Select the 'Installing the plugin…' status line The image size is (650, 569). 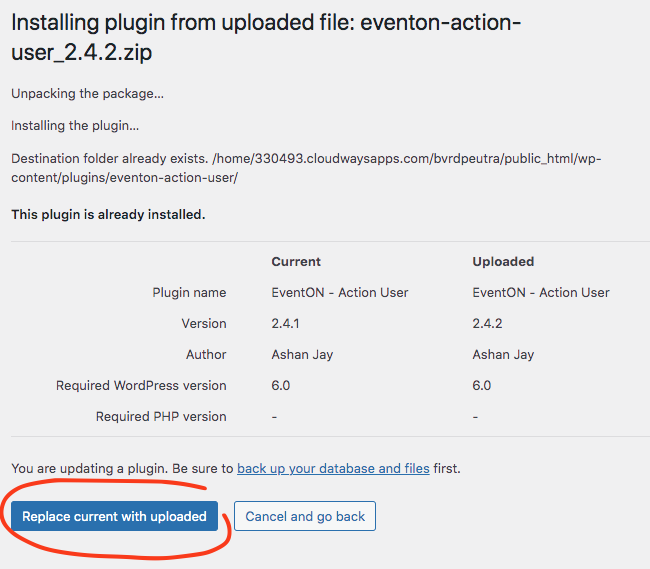click(75, 126)
